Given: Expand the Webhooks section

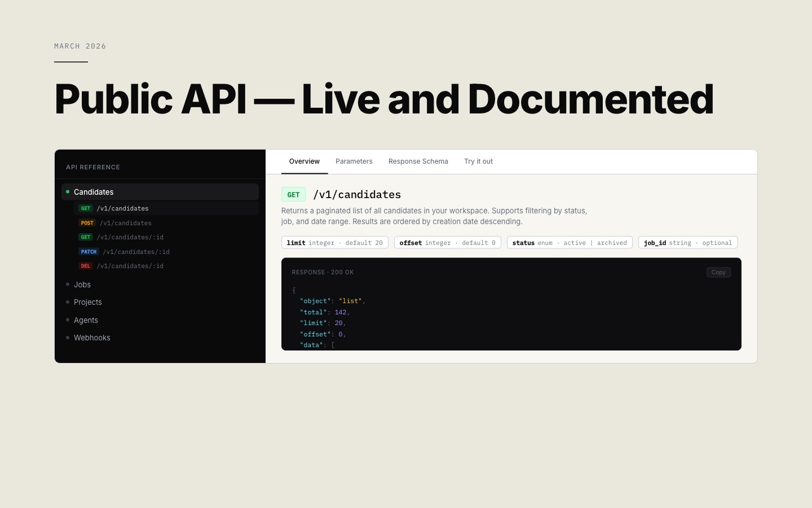Looking at the screenshot, I should [160, 338].
